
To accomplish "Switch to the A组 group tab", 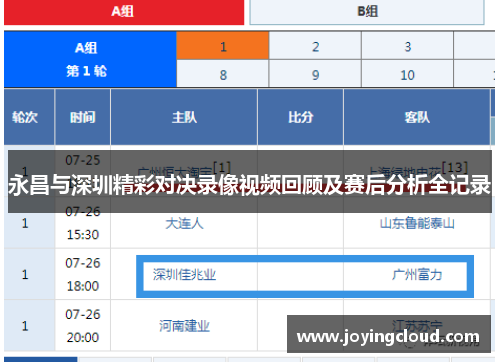I will 124,12.
